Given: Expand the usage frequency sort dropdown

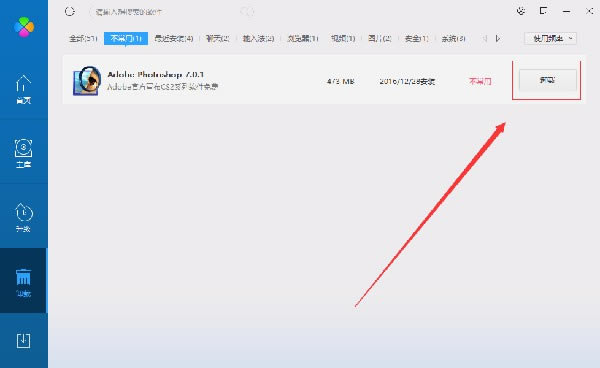Looking at the screenshot, I should coord(550,39).
